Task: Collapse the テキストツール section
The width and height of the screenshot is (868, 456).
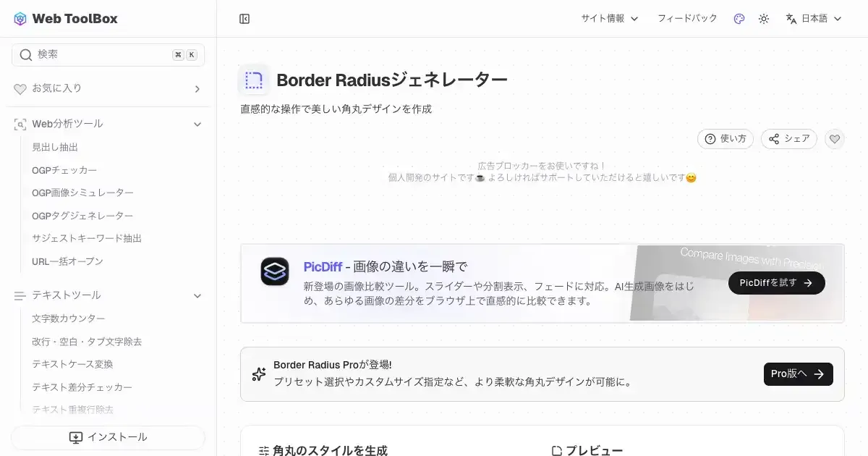Action: (x=197, y=295)
